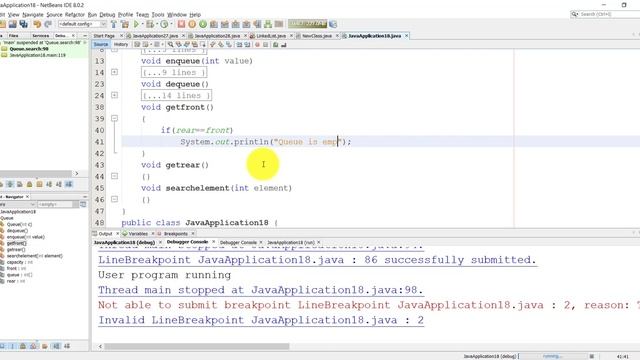Select the Queue.search:98 call stack frame
The image size is (640, 360).
coord(29,49)
